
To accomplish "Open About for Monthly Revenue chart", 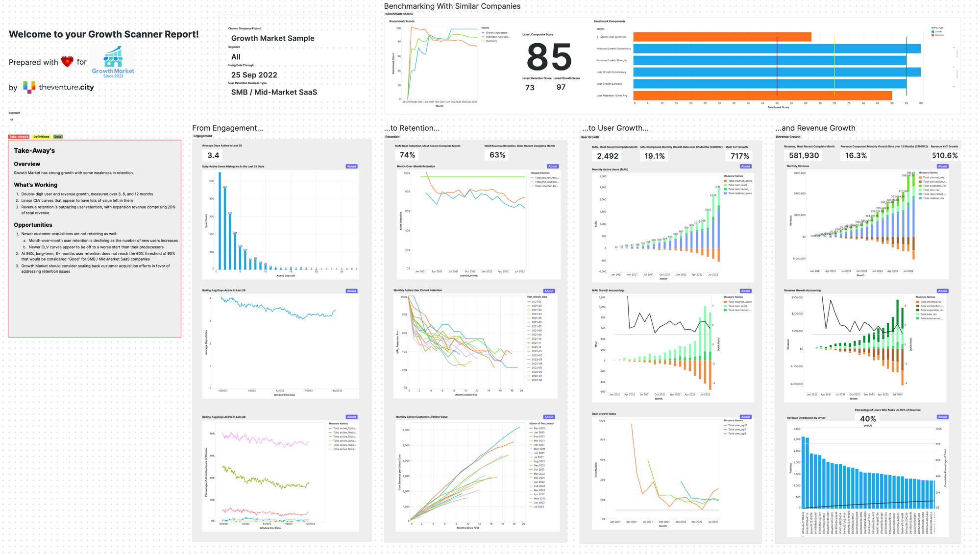I will (942, 167).
